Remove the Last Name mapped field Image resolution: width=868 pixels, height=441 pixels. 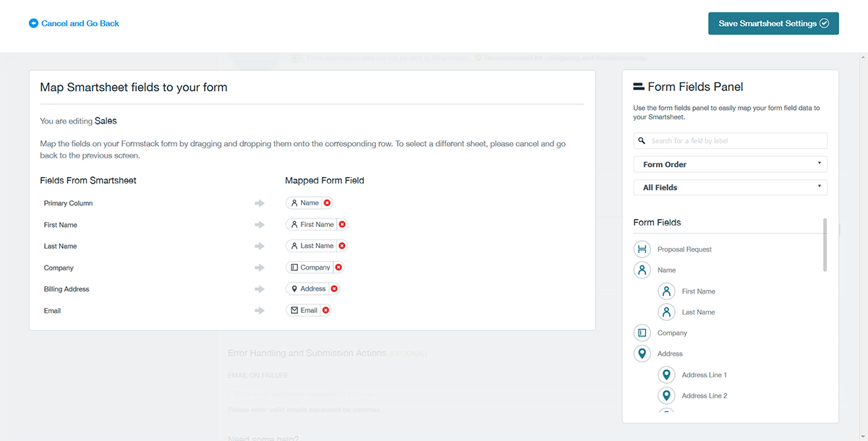tap(342, 246)
